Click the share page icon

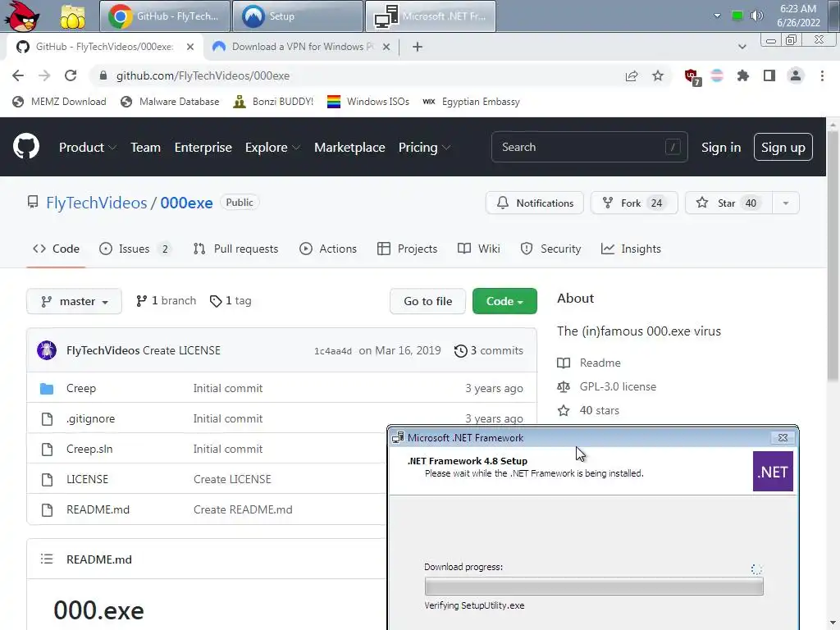click(x=632, y=75)
